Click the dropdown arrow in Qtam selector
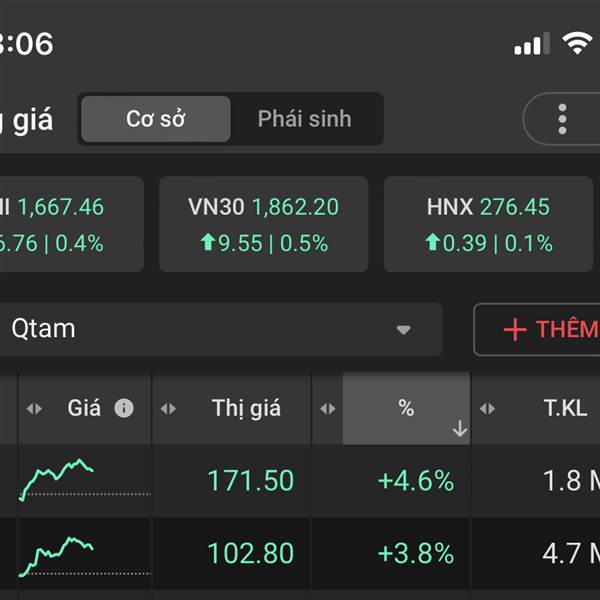Image resolution: width=600 pixels, height=600 pixels. pyautogui.click(x=404, y=330)
